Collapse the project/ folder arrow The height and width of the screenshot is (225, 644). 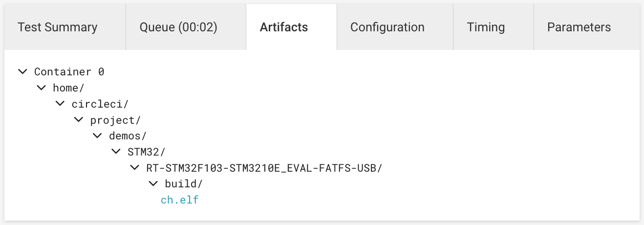(x=79, y=120)
